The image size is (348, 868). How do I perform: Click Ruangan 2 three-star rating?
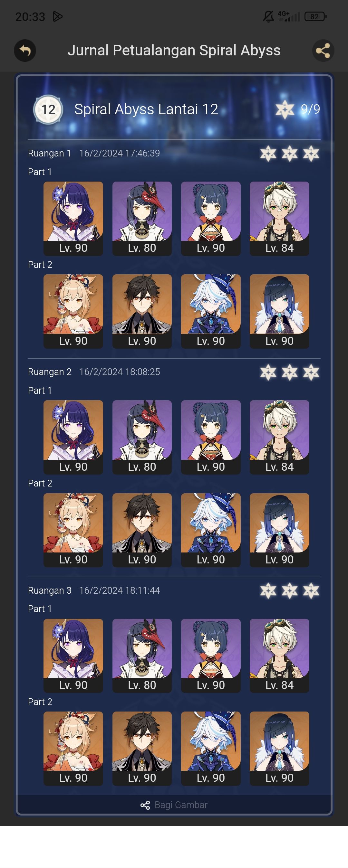click(x=290, y=372)
